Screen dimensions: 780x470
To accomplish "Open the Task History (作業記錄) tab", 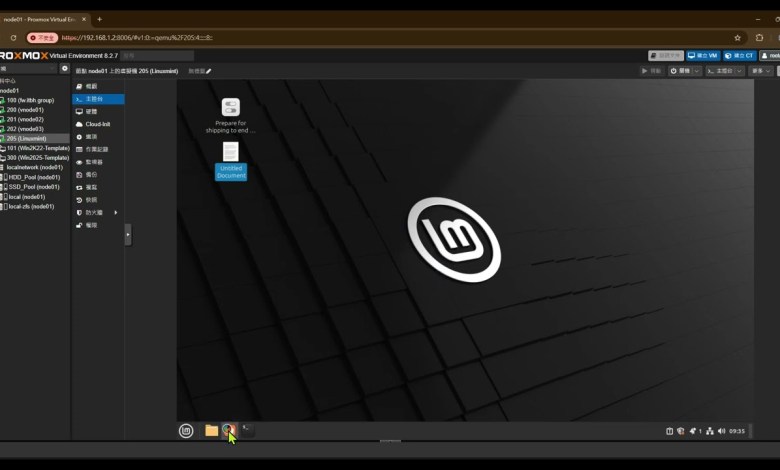I will (x=98, y=149).
